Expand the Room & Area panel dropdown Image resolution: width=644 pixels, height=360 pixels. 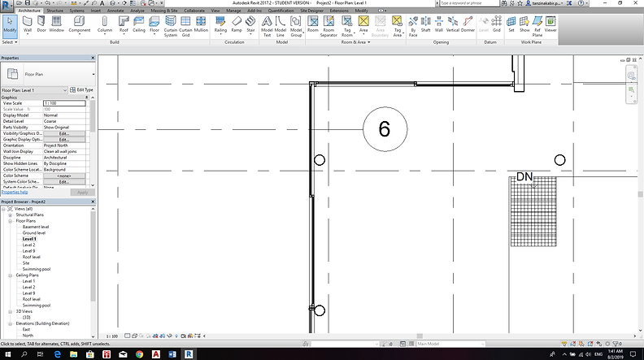355,42
